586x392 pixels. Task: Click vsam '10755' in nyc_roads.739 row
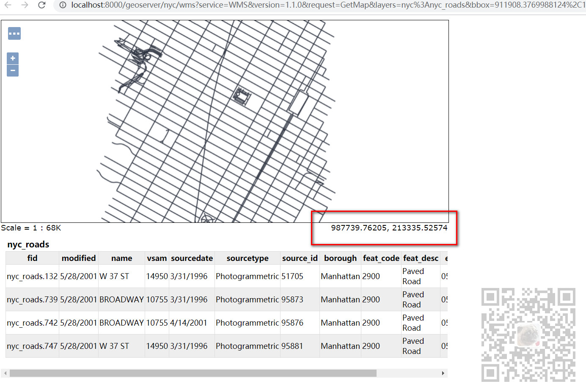point(157,300)
